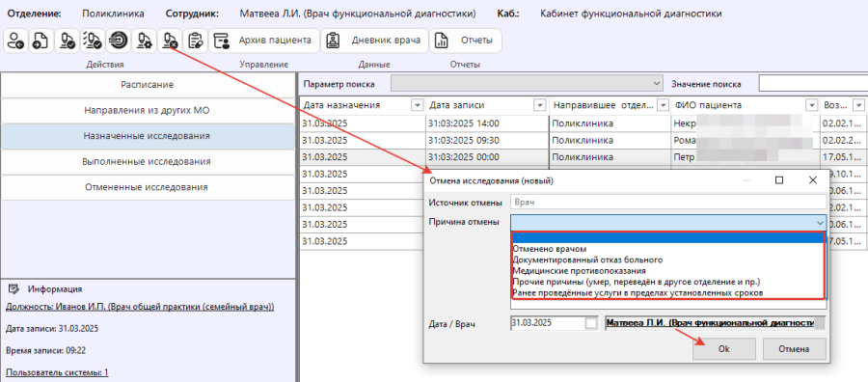The height and width of the screenshot is (382, 868).
Task: Click the clipboard with pill icon
Action: coord(196,41)
